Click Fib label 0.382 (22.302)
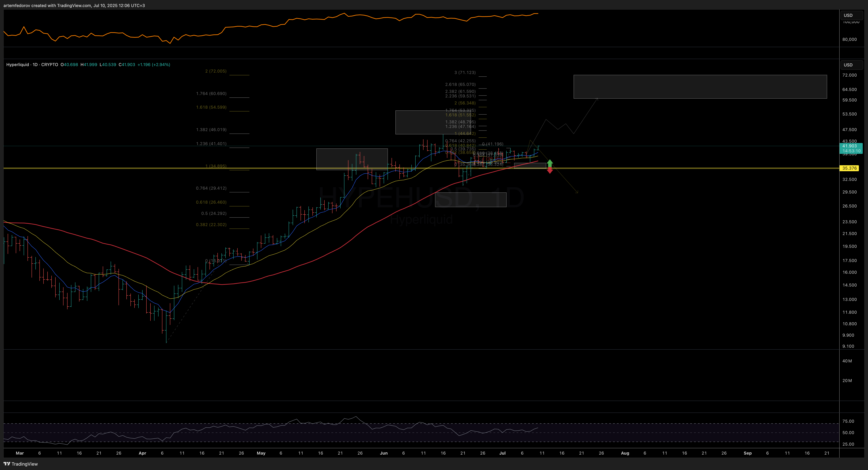The height and width of the screenshot is (470, 868). tap(211, 224)
